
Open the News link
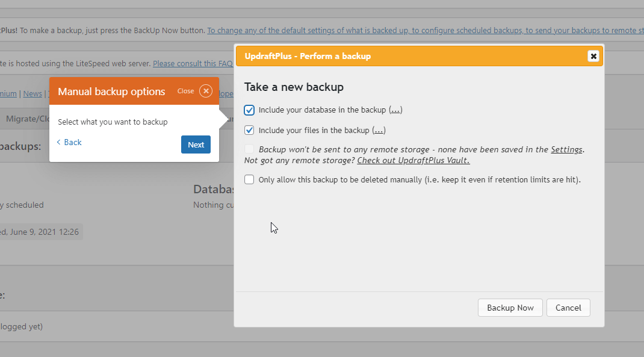click(33, 94)
